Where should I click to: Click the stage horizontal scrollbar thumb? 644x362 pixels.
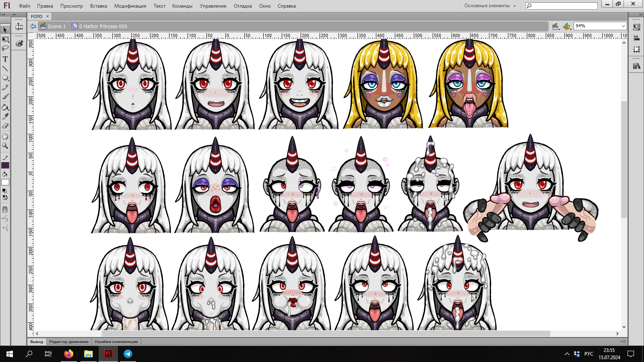tap(326, 333)
